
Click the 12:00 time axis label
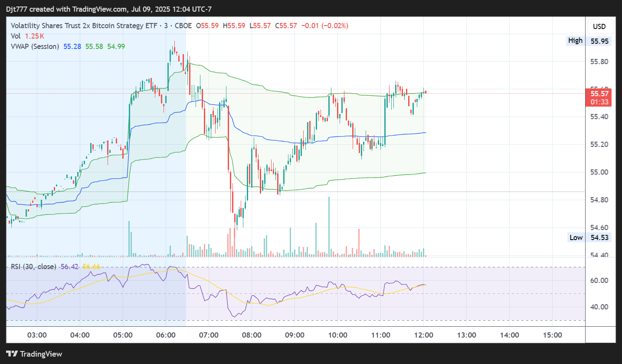[x=423, y=335]
